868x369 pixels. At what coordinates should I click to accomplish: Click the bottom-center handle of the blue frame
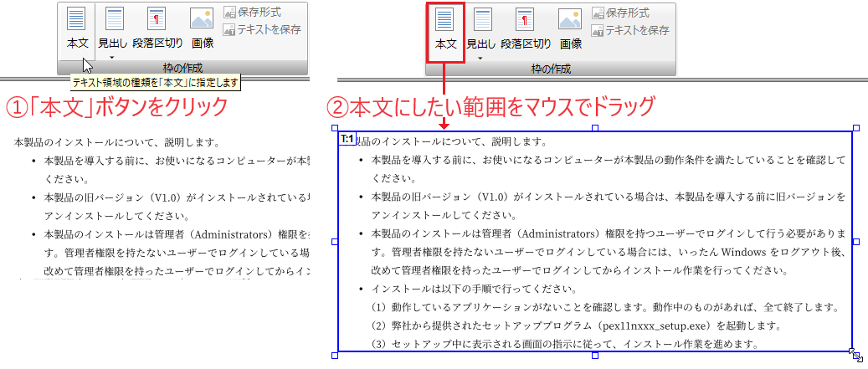[x=595, y=355]
